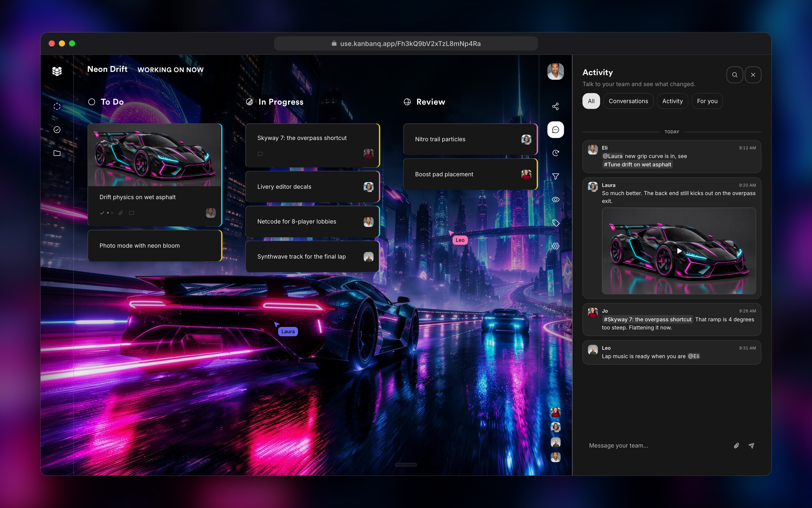
Task: Open the Livery editor decals card
Action: [x=312, y=187]
